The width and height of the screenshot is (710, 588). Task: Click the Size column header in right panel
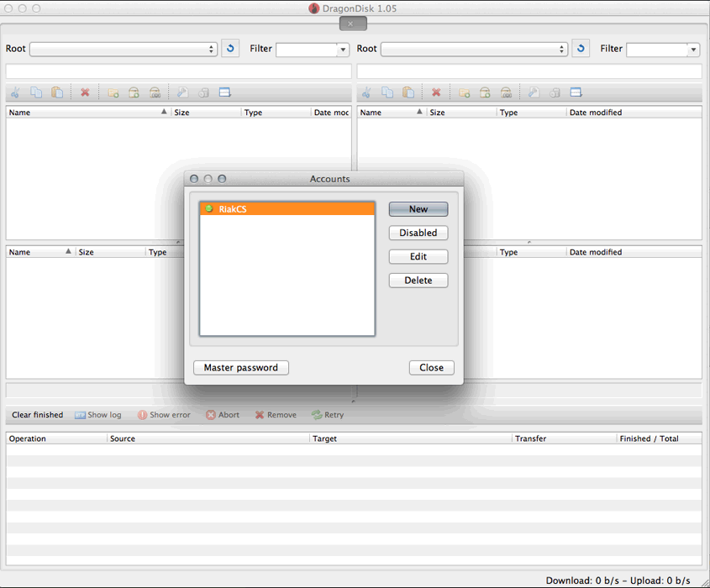click(x=437, y=112)
